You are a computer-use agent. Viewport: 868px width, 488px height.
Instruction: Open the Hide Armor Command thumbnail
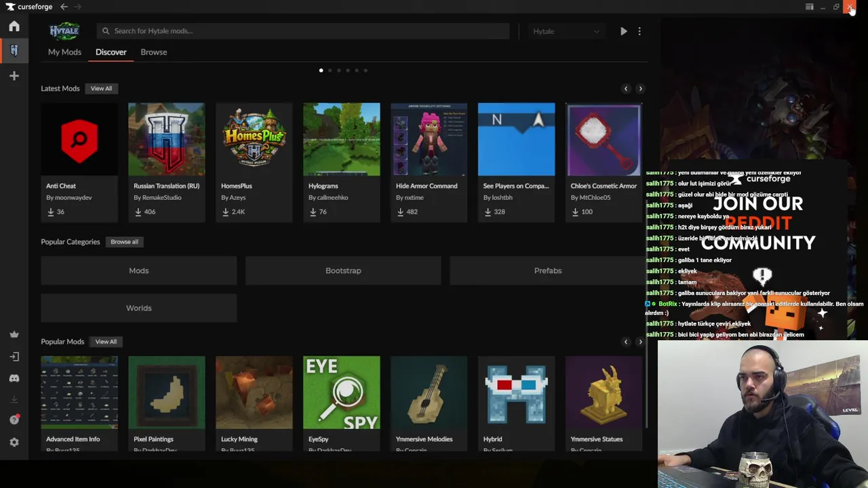click(x=429, y=140)
